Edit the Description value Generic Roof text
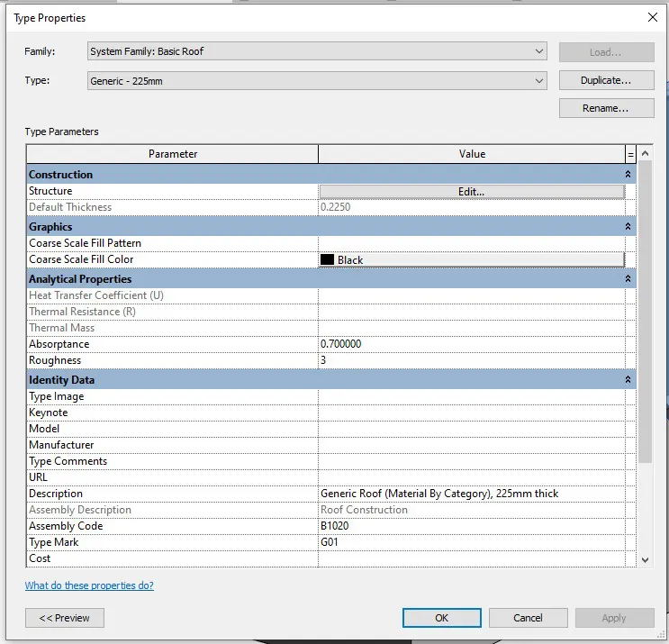Image resolution: width=669 pixels, height=644 pixels. point(472,494)
